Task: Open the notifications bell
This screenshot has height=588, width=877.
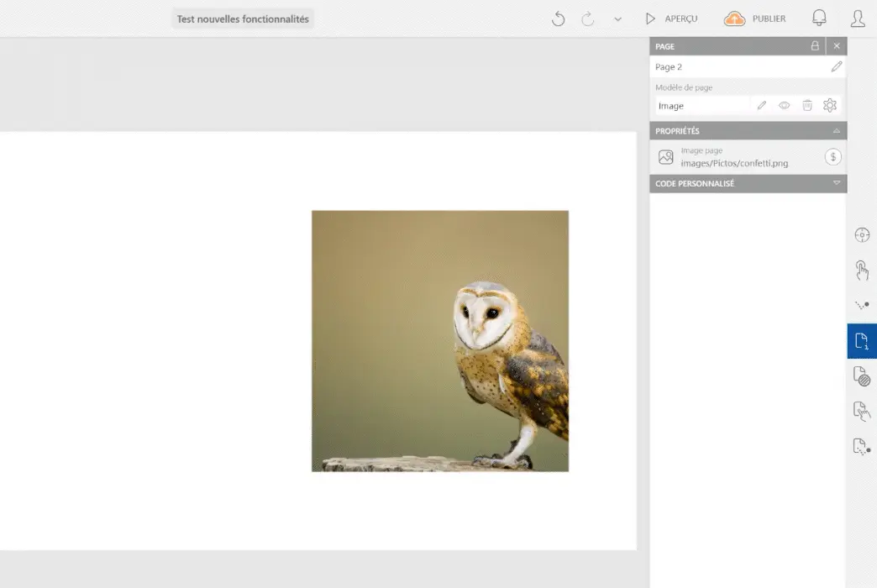Action: pos(818,18)
